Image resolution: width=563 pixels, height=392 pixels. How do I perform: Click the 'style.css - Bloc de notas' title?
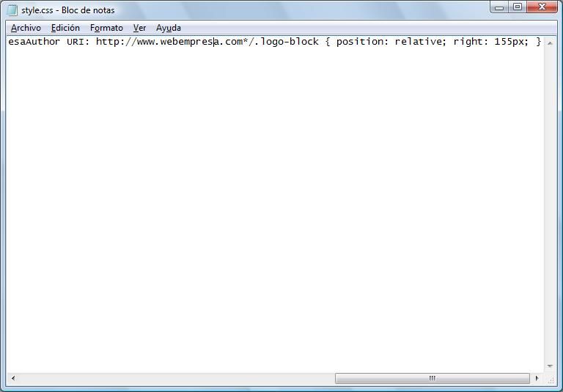click(68, 10)
